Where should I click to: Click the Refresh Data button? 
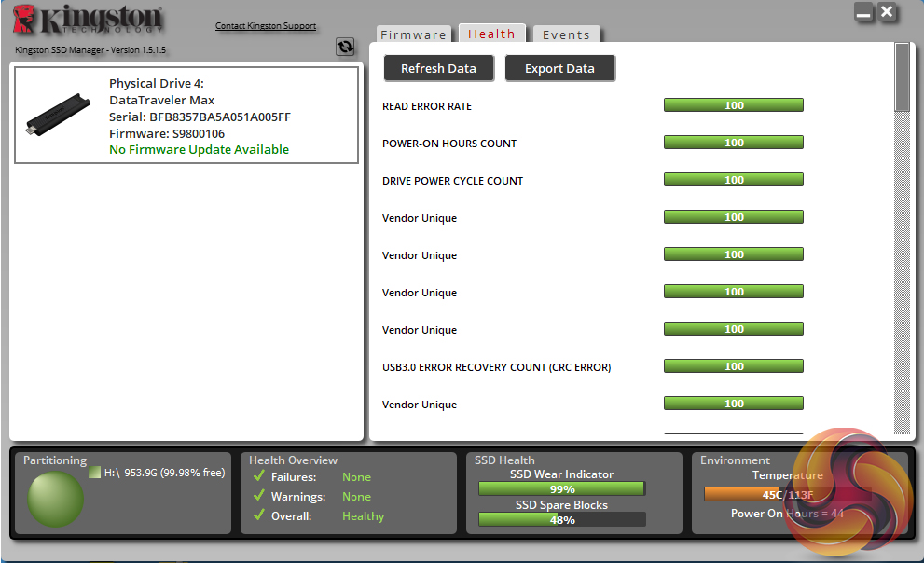(x=438, y=68)
